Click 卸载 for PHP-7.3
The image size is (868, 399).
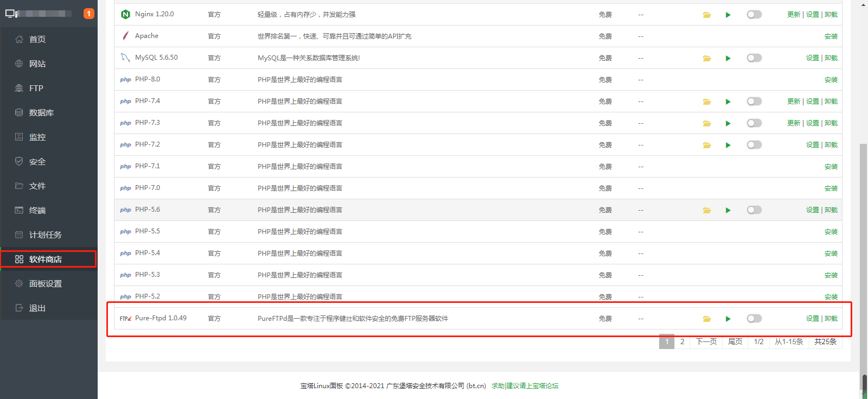click(831, 123)
